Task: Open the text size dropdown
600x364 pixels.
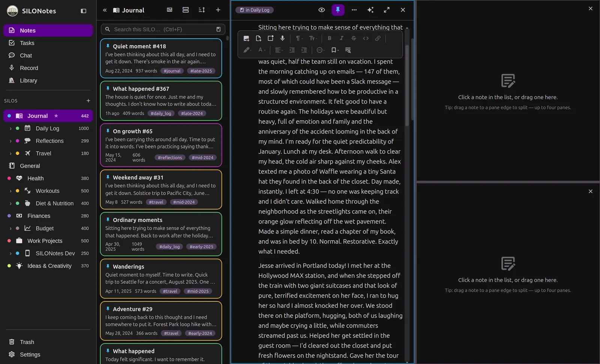Action: (313, 38)
